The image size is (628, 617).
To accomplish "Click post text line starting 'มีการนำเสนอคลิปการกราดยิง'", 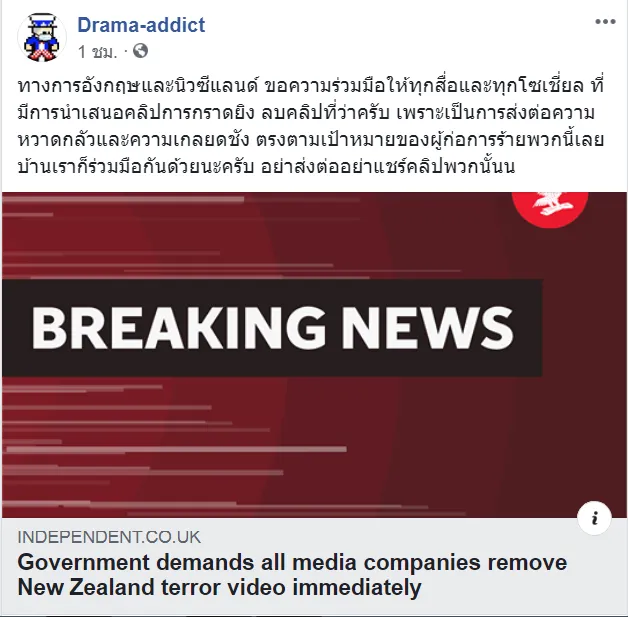I will pos(306,113).
